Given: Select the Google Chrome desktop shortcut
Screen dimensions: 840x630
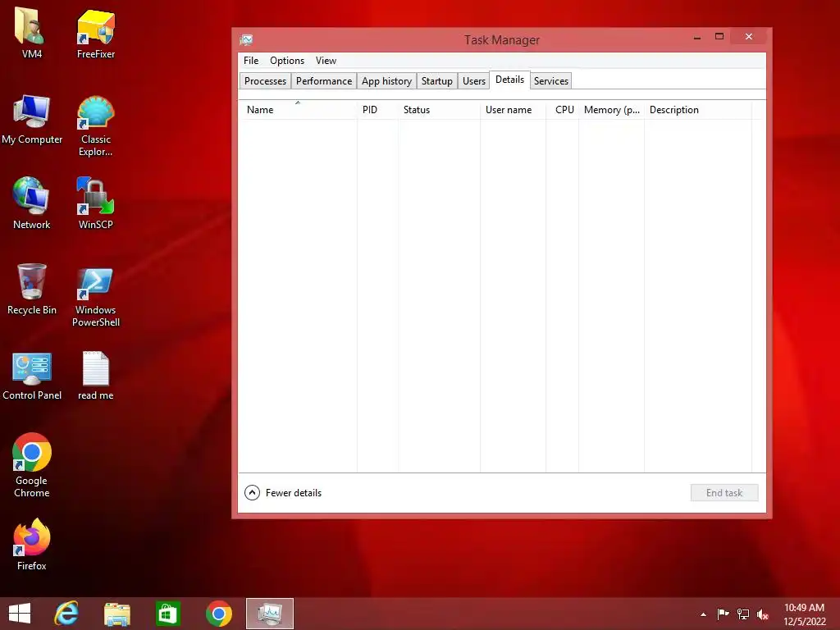Looking at the screenshot, I should click(x=32, y=465).
